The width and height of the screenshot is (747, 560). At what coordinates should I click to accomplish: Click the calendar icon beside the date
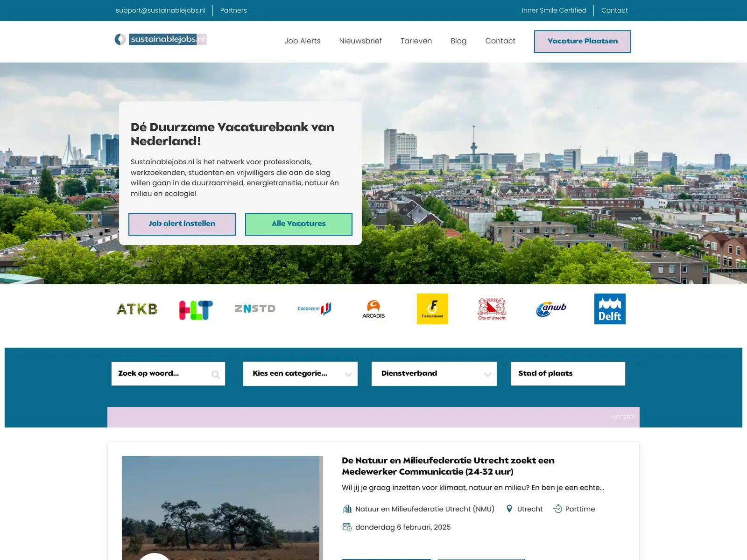click(347, 527)
